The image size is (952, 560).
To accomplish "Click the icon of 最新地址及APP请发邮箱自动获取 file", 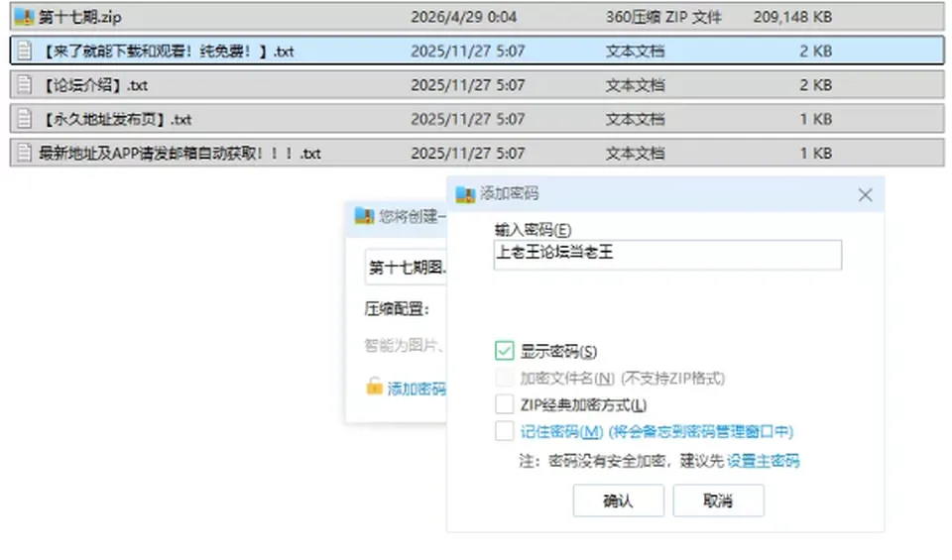I will 24,153.
